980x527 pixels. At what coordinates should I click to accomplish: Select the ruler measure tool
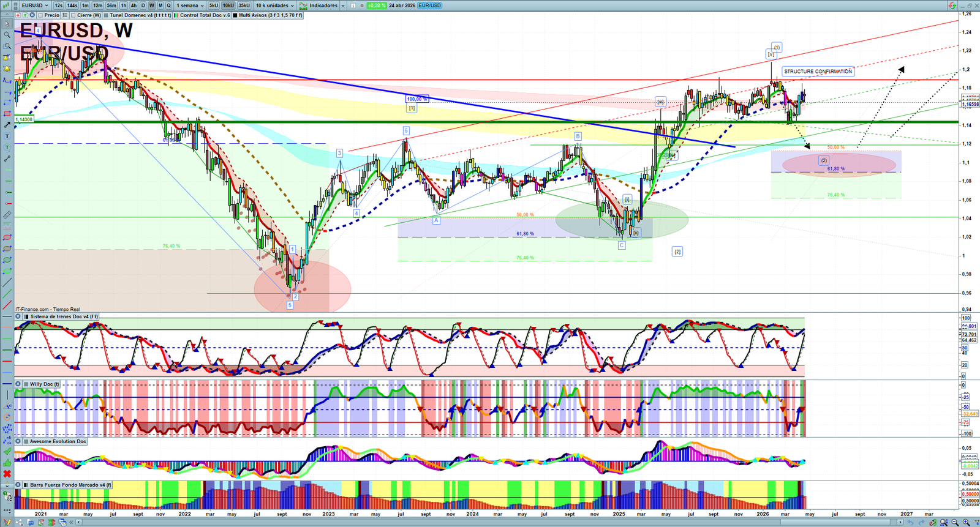coord(7,215)
